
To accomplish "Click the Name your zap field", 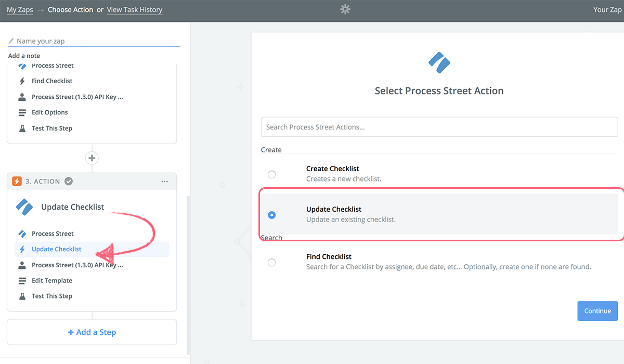I will (x=94, y=41).
